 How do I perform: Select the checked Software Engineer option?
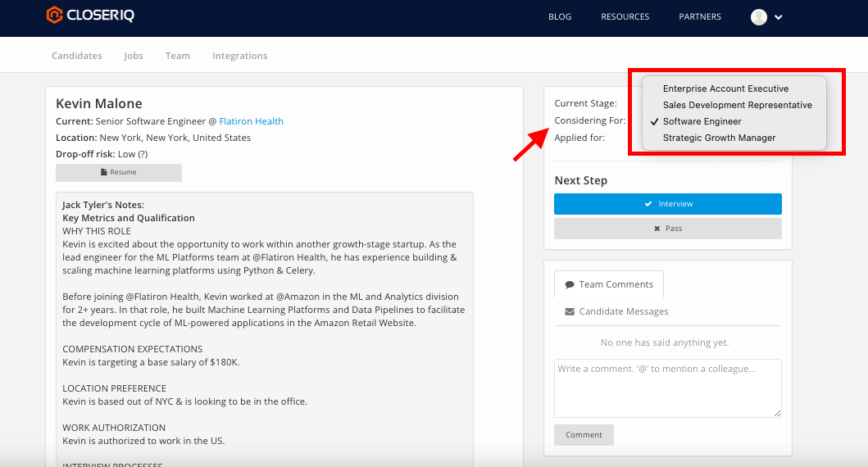tap(702, 121)
